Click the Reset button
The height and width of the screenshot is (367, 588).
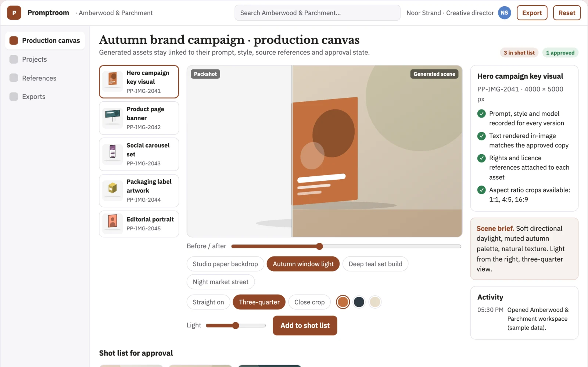pos(567,13)
